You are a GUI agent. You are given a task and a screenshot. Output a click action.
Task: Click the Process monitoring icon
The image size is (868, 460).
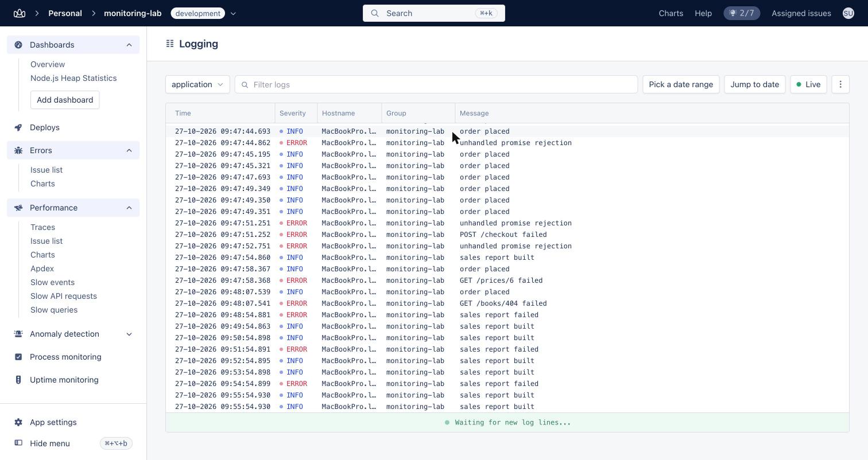click(18, 357)
